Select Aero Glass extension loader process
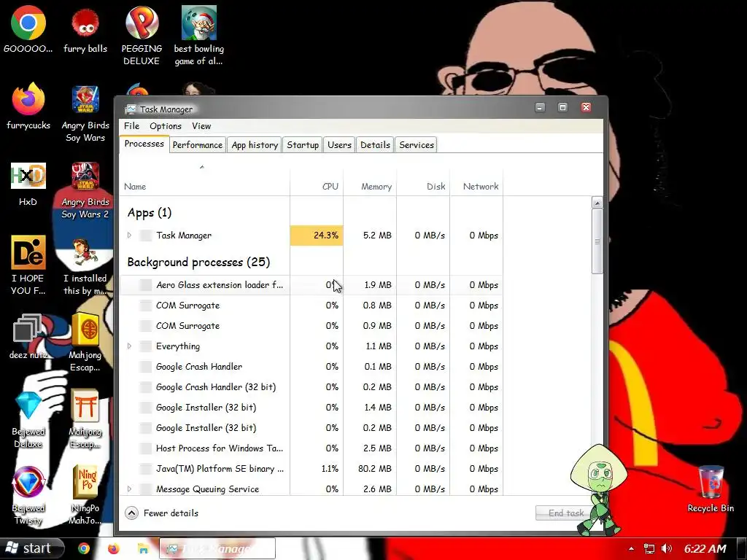The width and height of the screenshot is (747, 560). click(311, 285)
